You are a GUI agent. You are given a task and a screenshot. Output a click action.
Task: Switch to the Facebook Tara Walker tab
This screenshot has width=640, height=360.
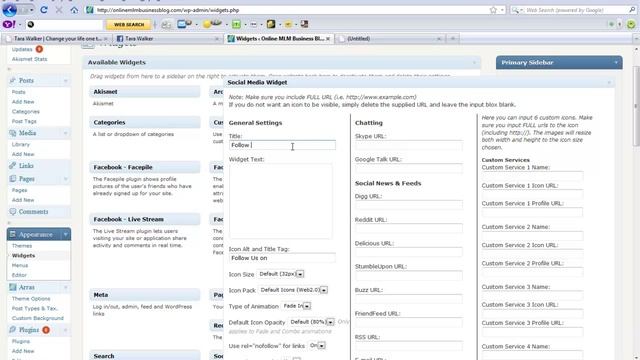168,39
